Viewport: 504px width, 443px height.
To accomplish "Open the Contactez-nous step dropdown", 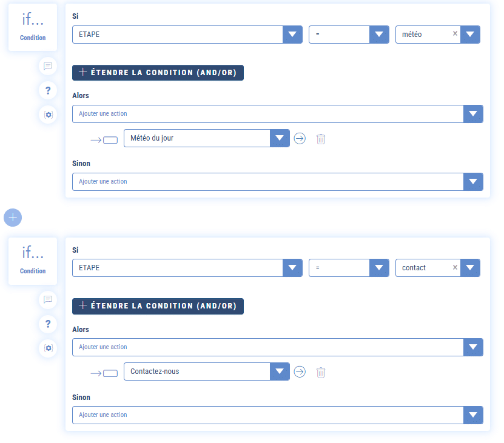I will tap(279, 371).
